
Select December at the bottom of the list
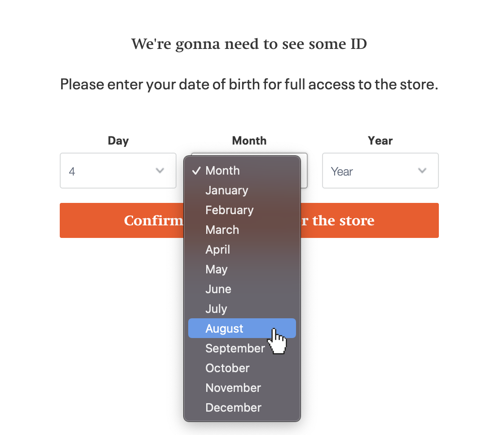(233, 408)
